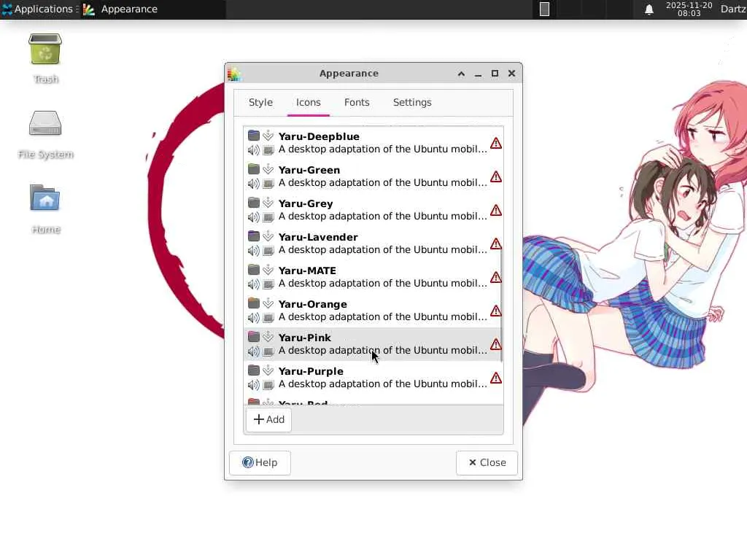The height and width of the screenshot is (560, 747).
Task: Click the download arrow icon in Yaru-Green row
Action: coord(268,169)
